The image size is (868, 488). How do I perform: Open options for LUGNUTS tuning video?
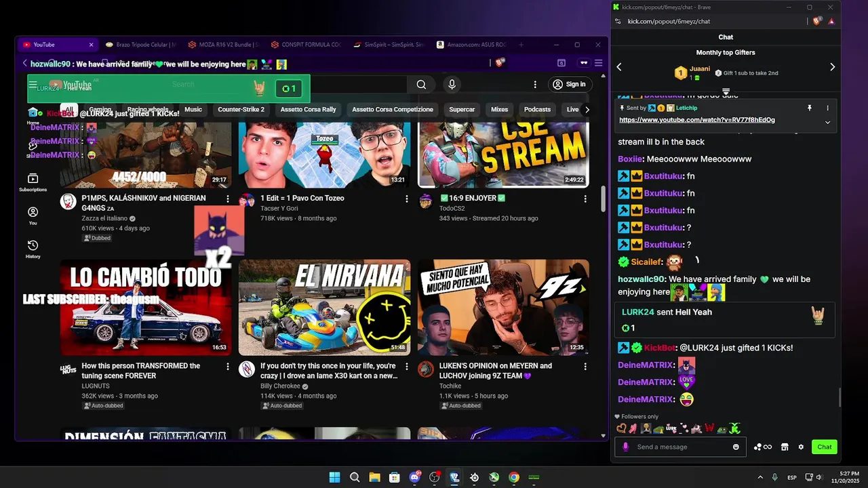(x=228, y=366)
